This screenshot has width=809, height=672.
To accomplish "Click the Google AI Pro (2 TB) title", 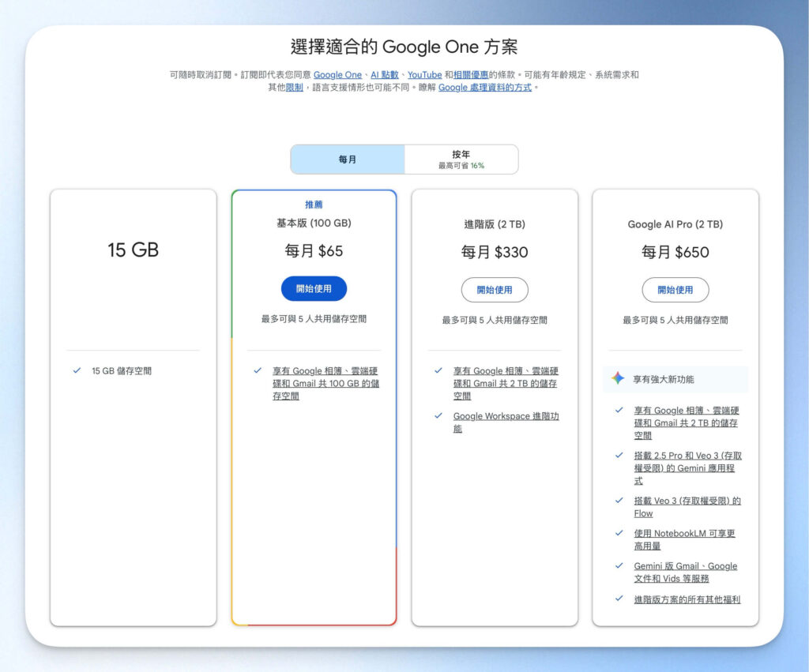I will click(x=675, y=224).
